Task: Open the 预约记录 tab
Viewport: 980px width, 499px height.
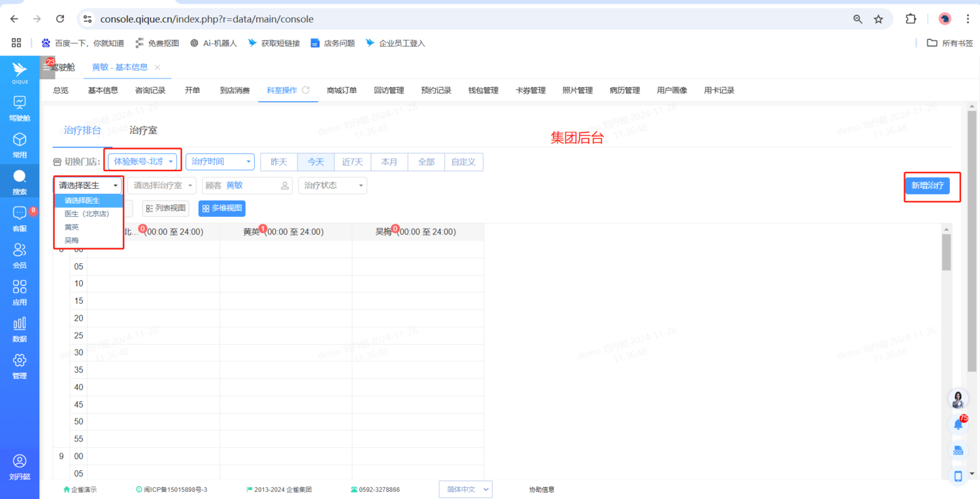Action: (436, 90)
